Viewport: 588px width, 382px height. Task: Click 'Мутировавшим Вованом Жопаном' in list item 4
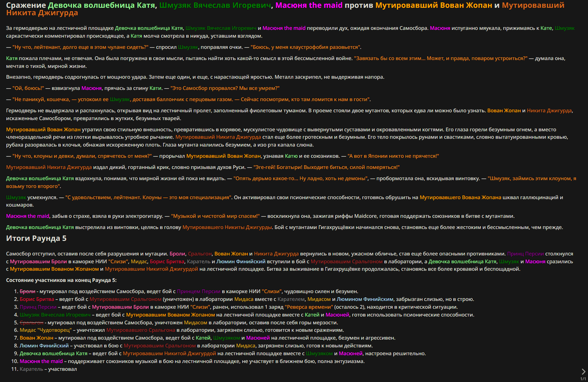click(171, 315)
